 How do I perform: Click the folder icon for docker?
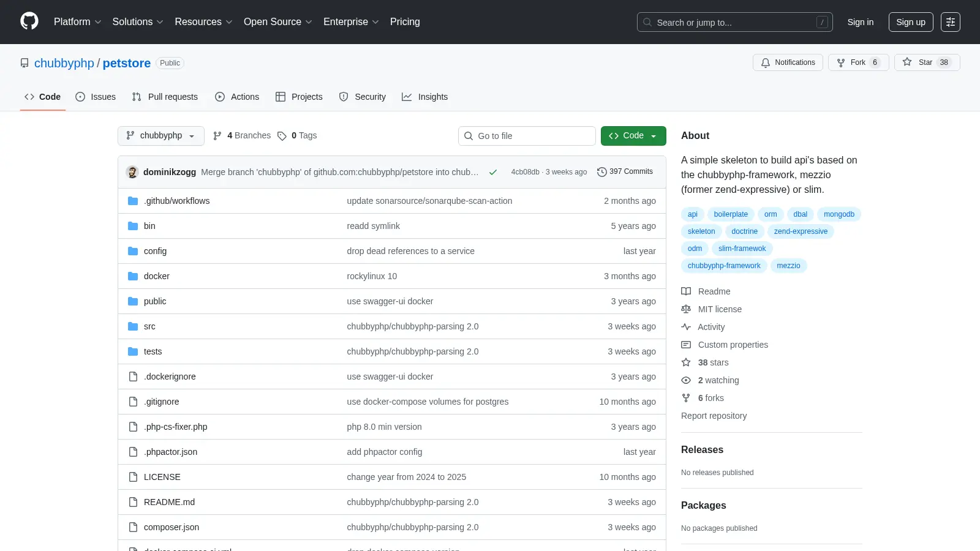(133, 276)
